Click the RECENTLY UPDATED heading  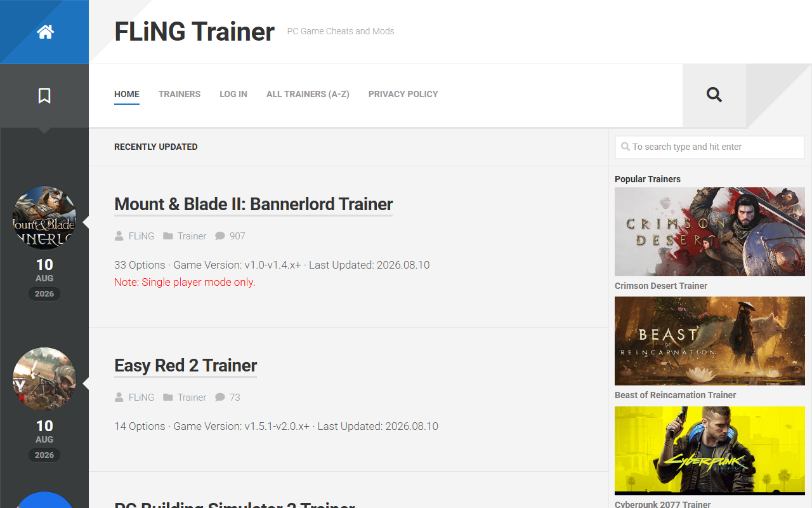coord(156,147)
